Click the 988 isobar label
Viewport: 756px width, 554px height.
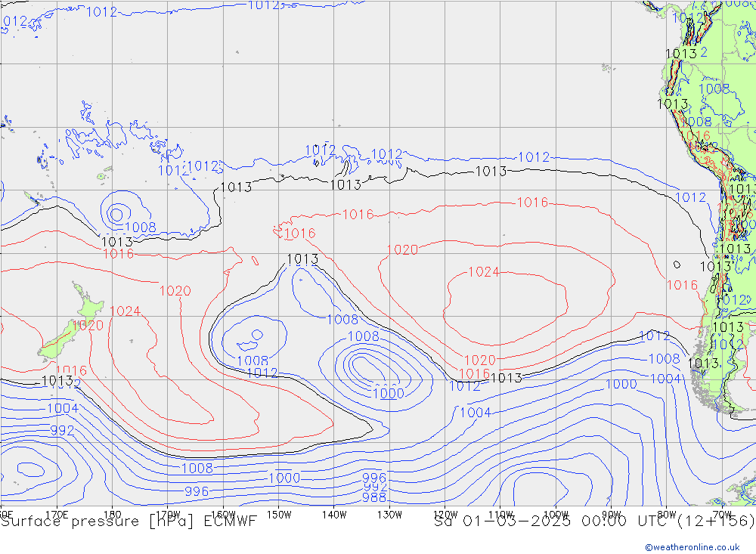(374, 497)
